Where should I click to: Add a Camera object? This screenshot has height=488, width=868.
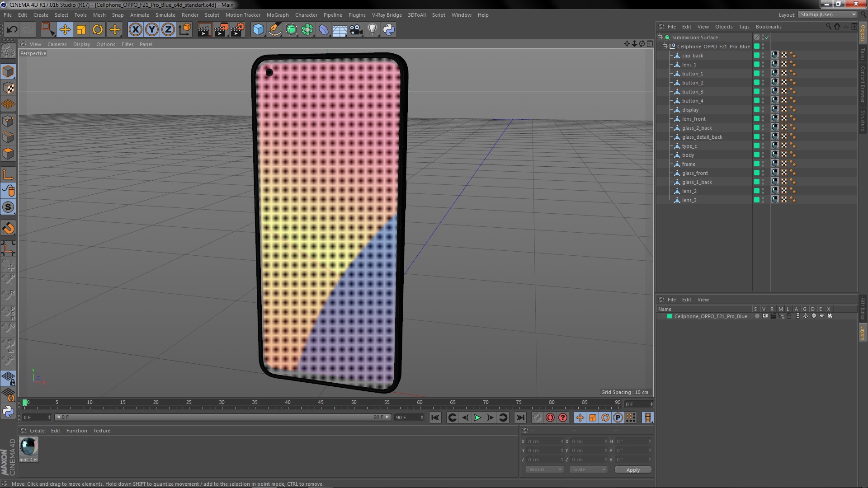click(x=356, y=30)
